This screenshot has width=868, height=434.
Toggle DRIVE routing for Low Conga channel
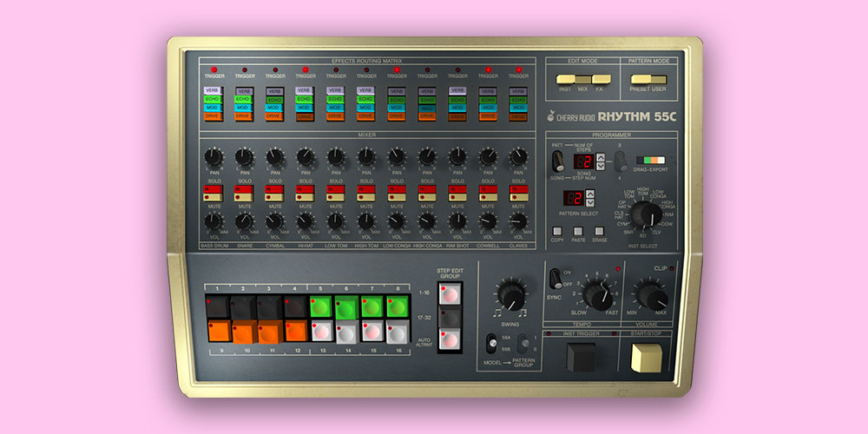pos(397,117)
